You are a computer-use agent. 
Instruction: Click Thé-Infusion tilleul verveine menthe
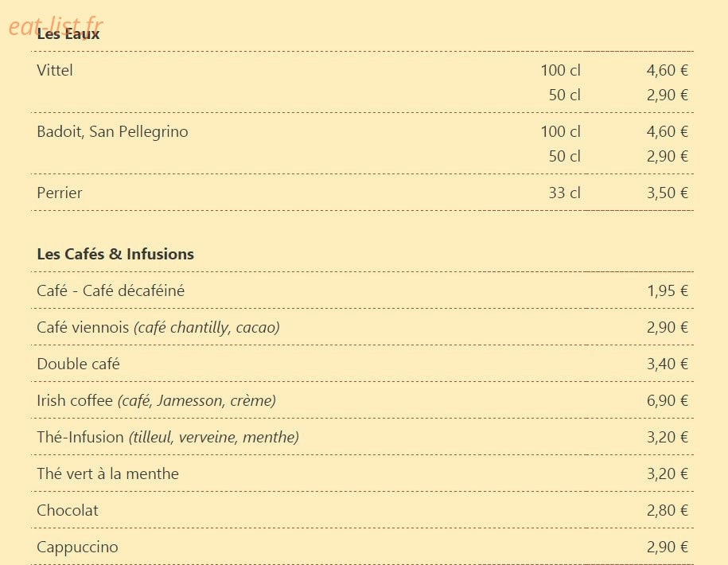[x=168, y=437]
